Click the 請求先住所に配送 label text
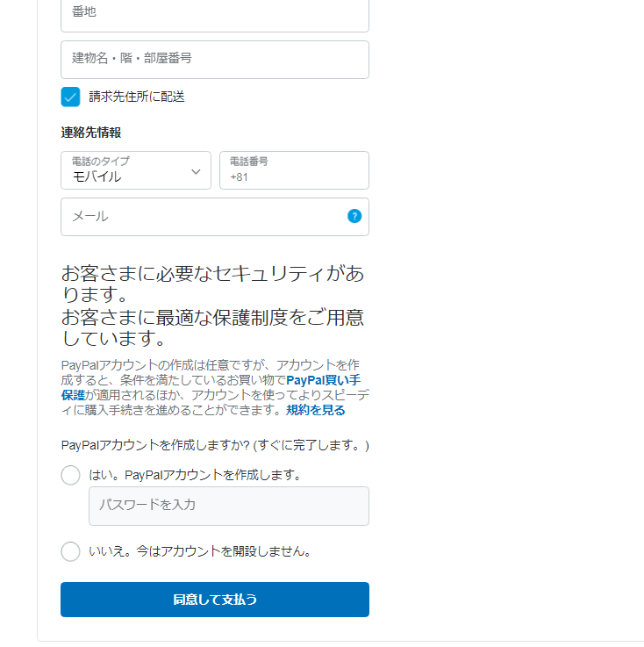This screenshot has width=644, height=647. coord(137,97)
